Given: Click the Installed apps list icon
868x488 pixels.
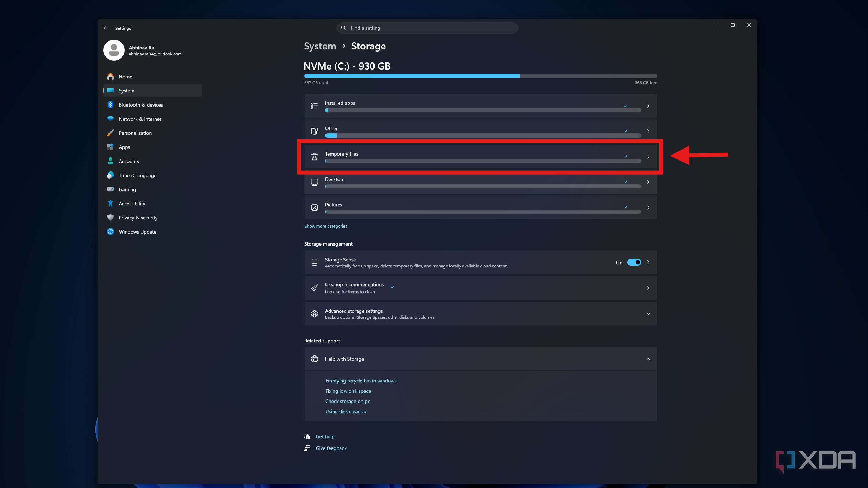Looking at the screenshot, I should 314,106.
